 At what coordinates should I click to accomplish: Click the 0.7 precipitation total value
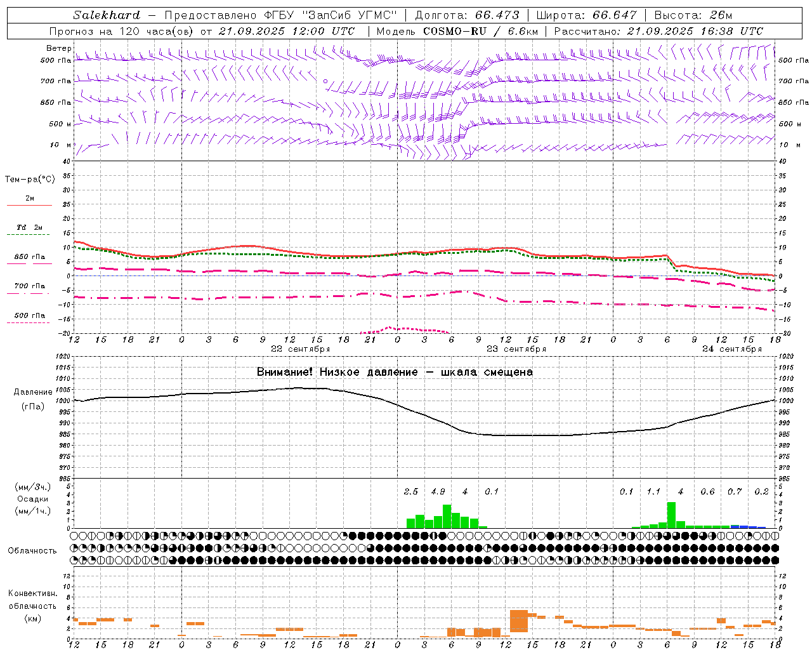click(735, 492)
